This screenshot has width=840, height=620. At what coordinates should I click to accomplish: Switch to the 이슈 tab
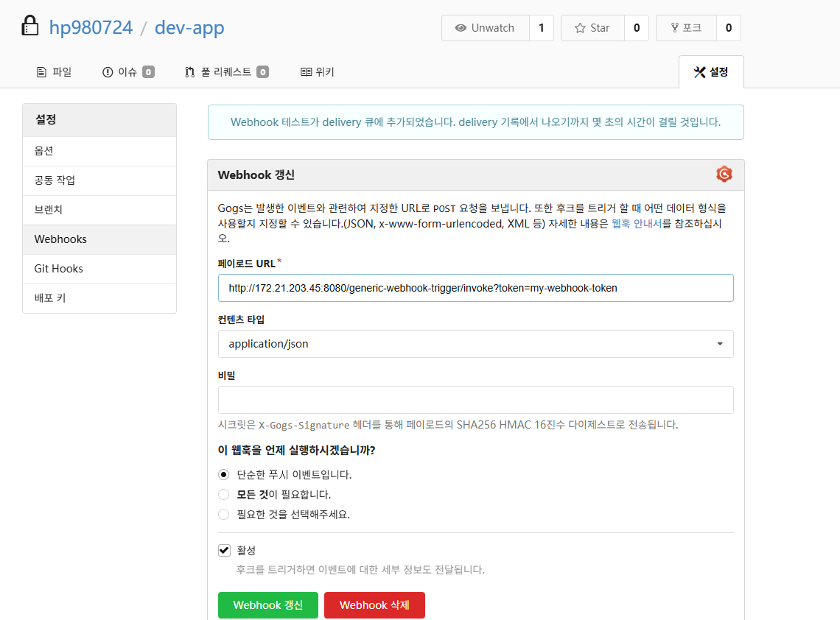coord(128,71)
